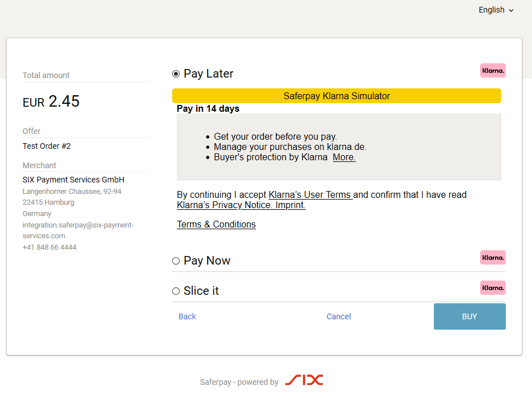Click the BUY button

click(x=470, y=316)
